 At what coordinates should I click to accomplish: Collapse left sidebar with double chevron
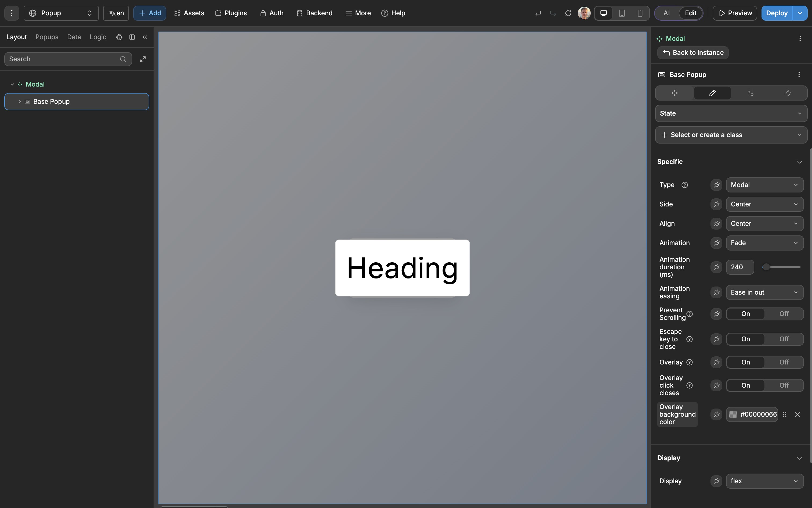click(x=145, y=37)
